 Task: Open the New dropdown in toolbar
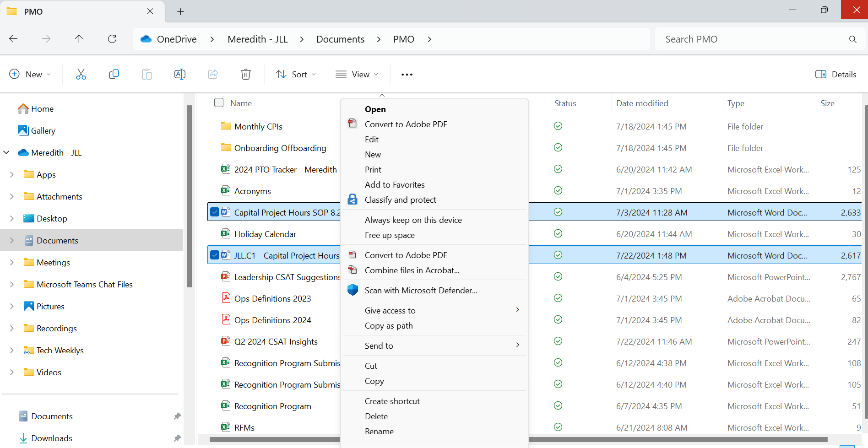[30, 74]
